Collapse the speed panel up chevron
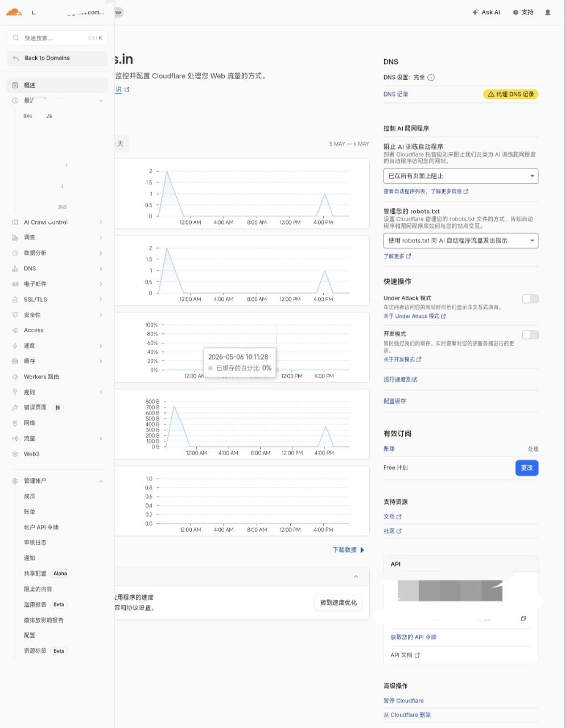This screenshot has width=565, height=728. point(356,577)
